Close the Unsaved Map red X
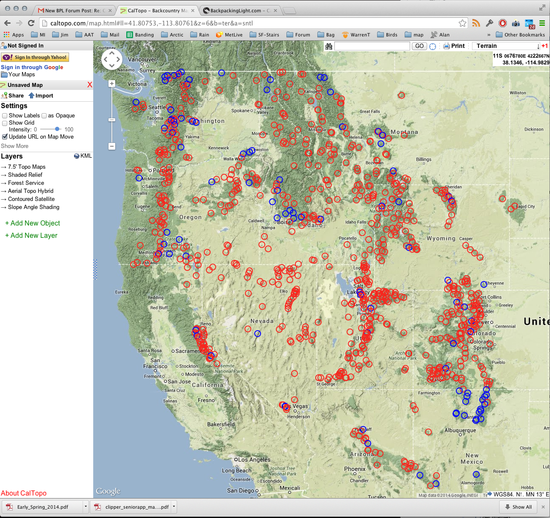Image resolution: width=550 pixels, height=518 pixels. (x=89, y=85)
